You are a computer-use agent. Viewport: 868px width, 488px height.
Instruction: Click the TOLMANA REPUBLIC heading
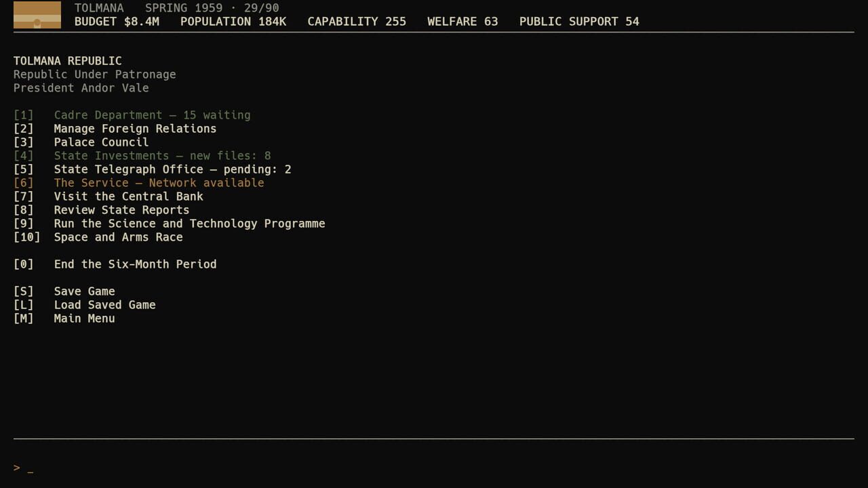click(68, 61)
